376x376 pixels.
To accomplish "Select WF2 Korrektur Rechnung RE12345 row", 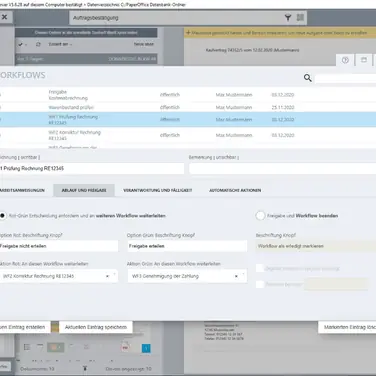I will point(188,135).
